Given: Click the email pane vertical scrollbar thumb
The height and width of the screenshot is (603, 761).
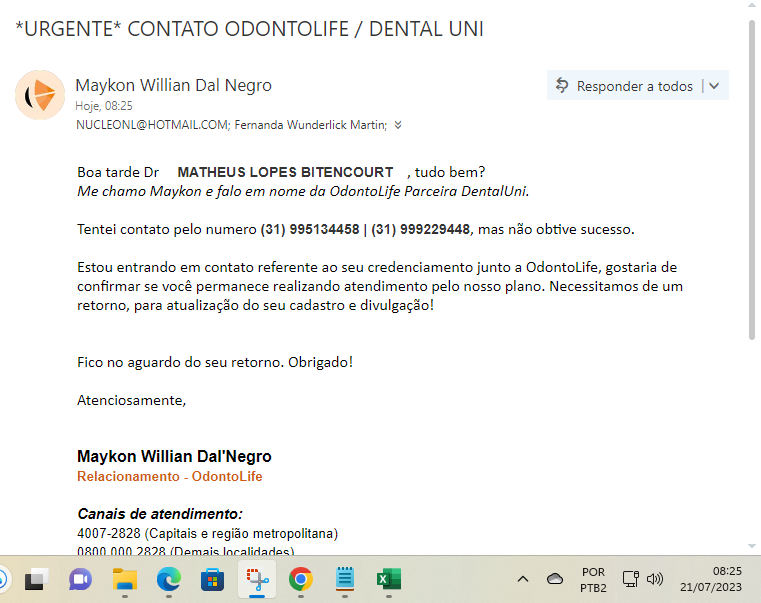Looking at the screenshot, I should click(752, 179).
